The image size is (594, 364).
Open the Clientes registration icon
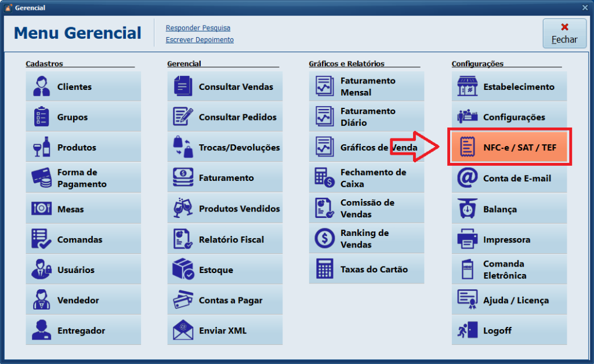(42, 87)
